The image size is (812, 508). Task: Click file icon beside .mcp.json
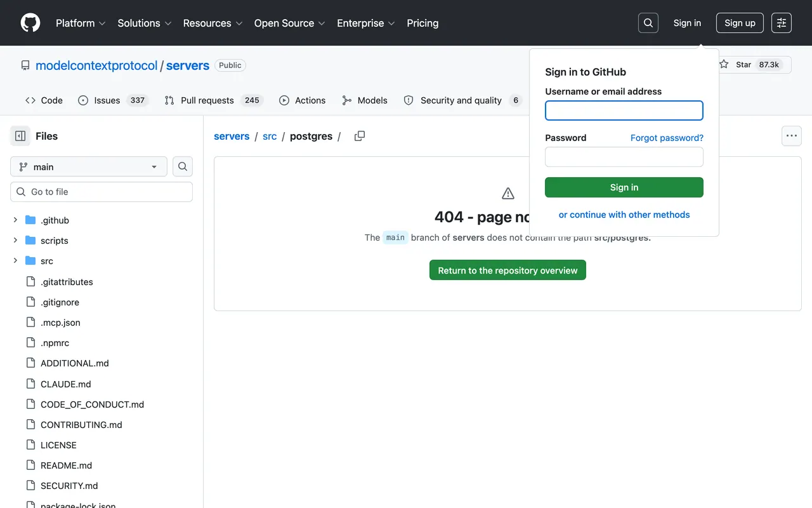(30, 323)
